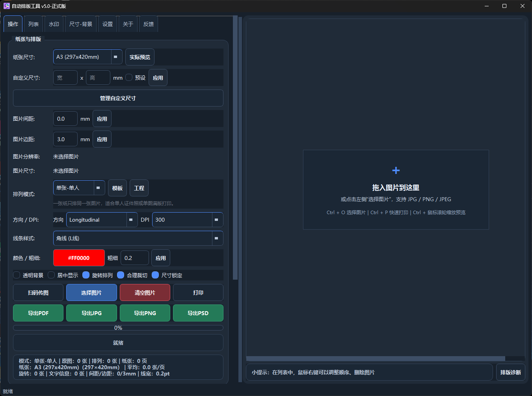The width and height of the screenshot is (532, 396).
Task: Open the 线条样式 角线 dropdown
Action: pos(138,238)
